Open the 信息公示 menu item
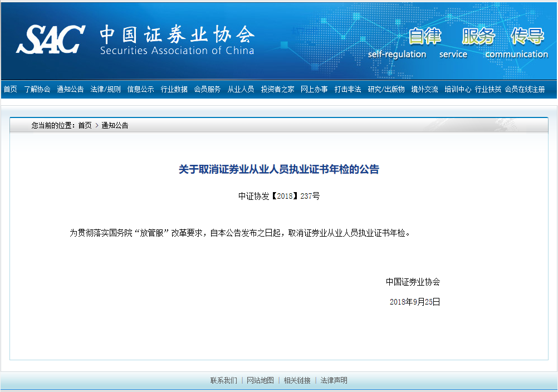The image size is (558, 392). click(x=140, y=89)
